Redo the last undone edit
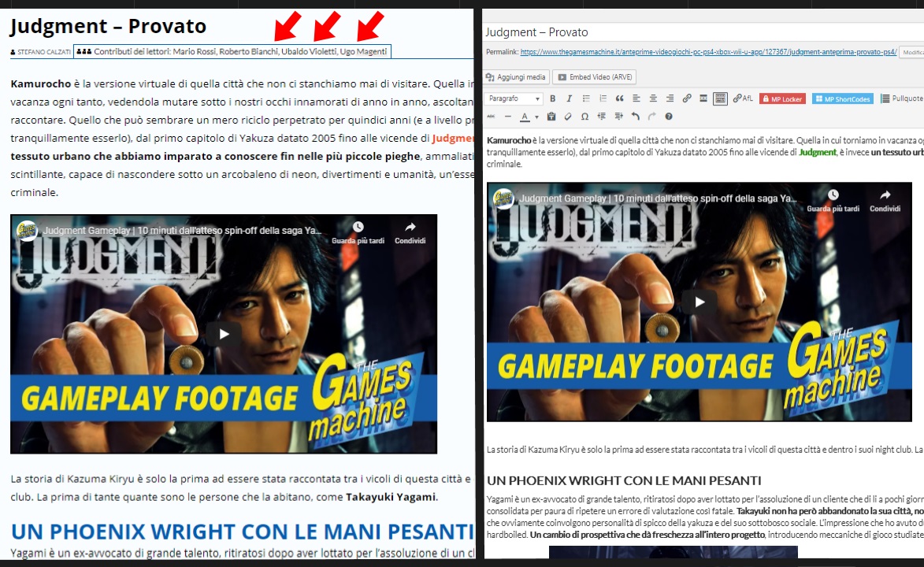 click(651, 117)
